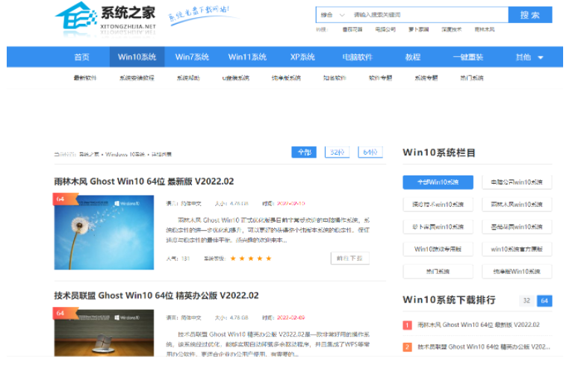Screen dimensions: 587x392
Task: Filter the list by 64位 systems
Action: coord(370,152)
